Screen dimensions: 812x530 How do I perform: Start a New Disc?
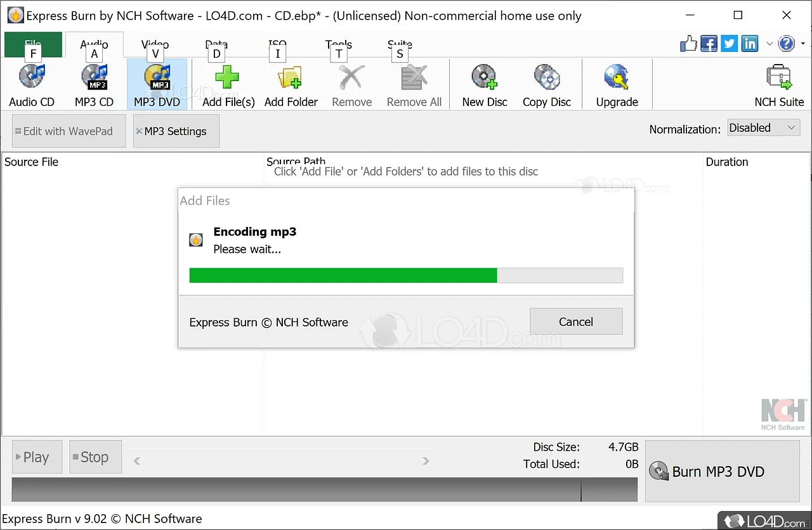pyautogui.click(x=485, y=84)
